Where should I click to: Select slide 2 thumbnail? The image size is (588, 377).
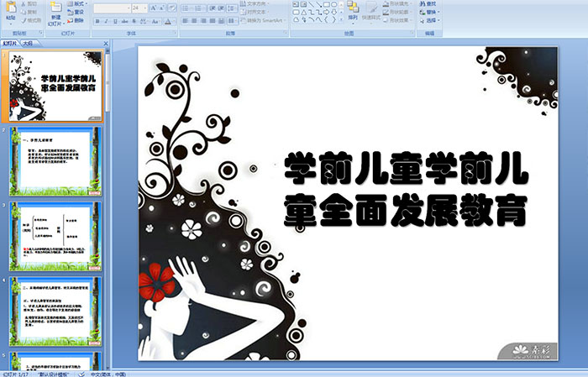55,161
